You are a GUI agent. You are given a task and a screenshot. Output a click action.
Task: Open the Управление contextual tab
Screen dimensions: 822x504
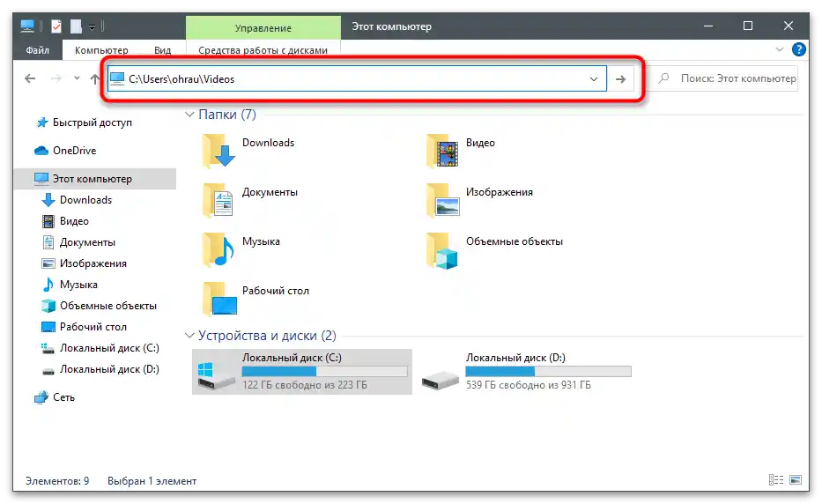point(263,28)
